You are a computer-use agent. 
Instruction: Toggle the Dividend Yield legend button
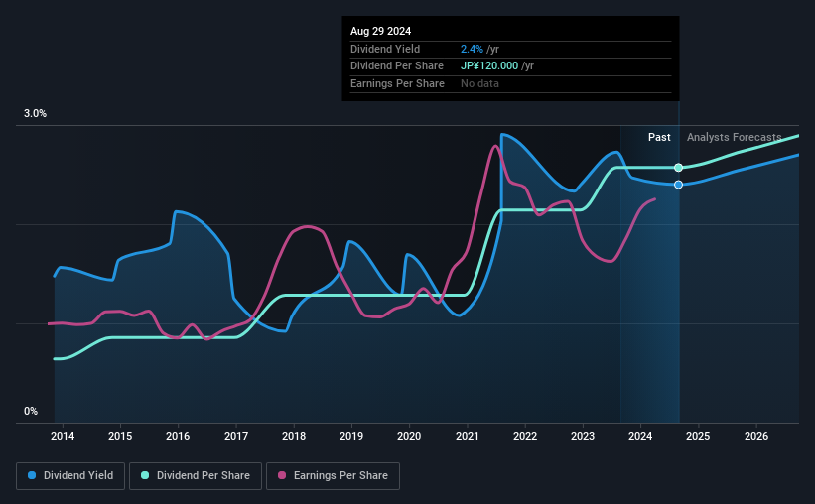point(70,476)
